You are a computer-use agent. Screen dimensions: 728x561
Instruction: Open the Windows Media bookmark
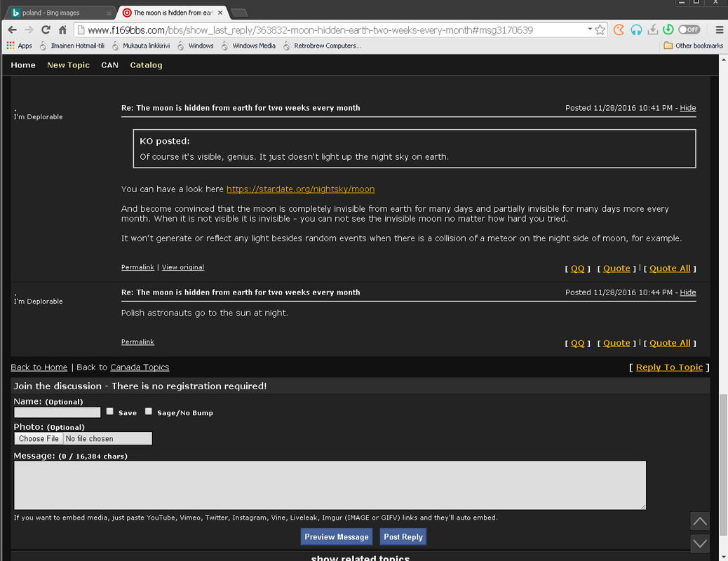point(249,46)
